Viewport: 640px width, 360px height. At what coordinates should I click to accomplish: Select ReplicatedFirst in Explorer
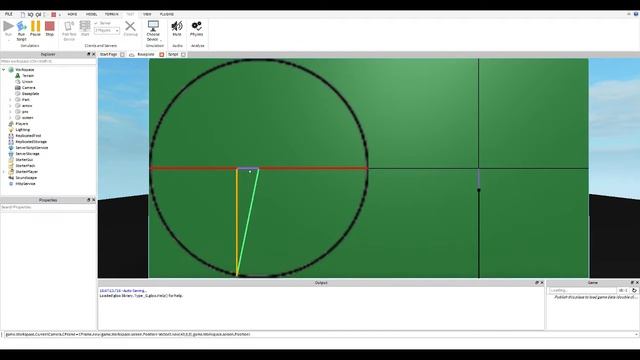click(x=28, y=136)
